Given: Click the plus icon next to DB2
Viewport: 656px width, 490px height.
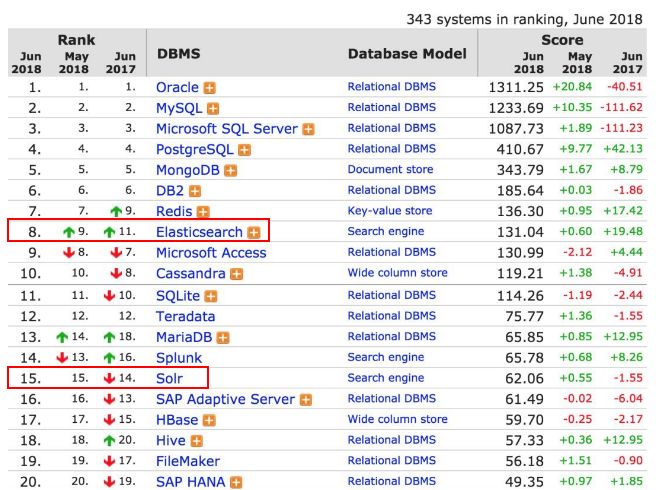Looking at the screenshot, I should coord(195,191).
